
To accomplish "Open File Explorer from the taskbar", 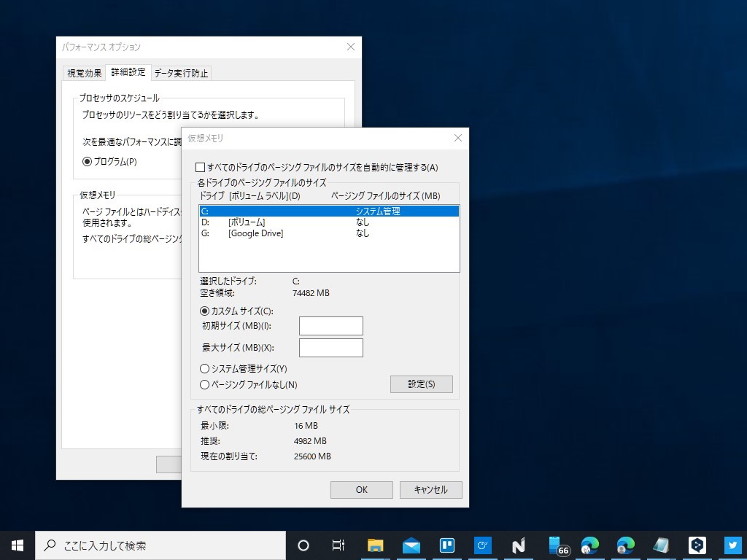I will pyautogui.click(x=375, y=545).
